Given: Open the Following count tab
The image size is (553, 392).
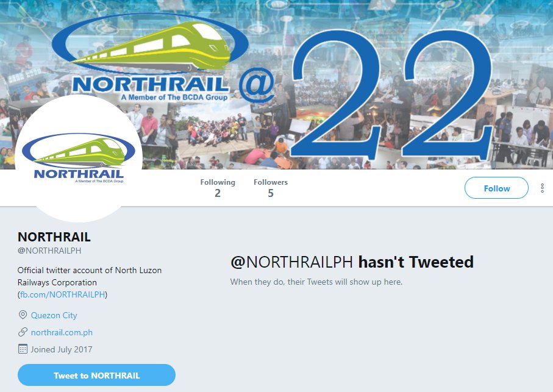Looking at the screenshot, I should pos(218,188).
